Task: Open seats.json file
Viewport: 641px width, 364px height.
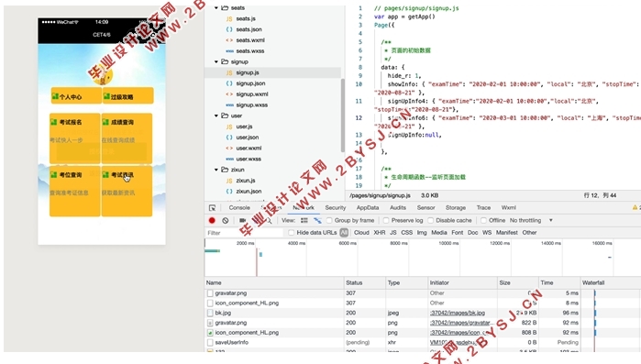Action: pos(249,29)
